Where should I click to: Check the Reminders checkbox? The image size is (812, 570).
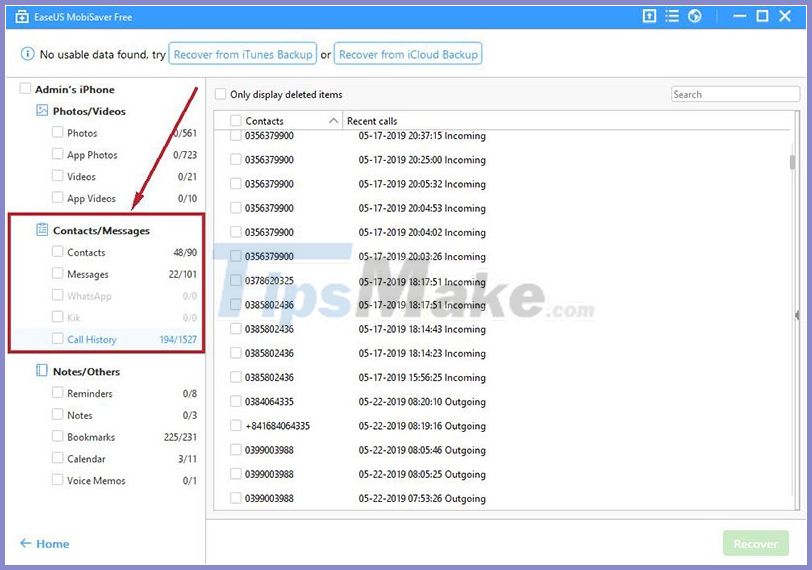57,392
